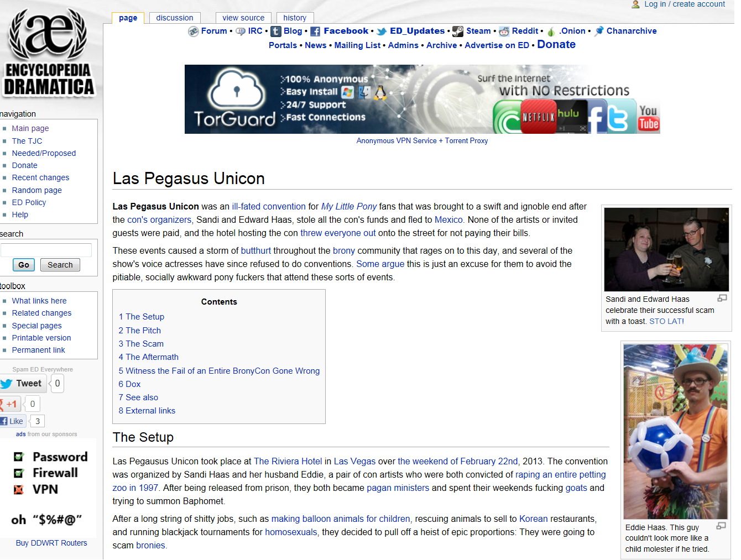
Task: Open the view source tab
Action: 243,18
